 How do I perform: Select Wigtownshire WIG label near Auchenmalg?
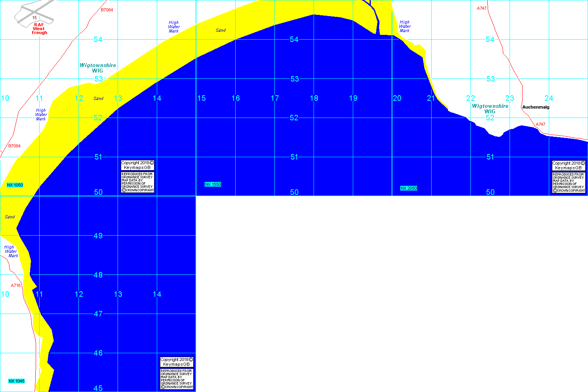pos(490,109)
